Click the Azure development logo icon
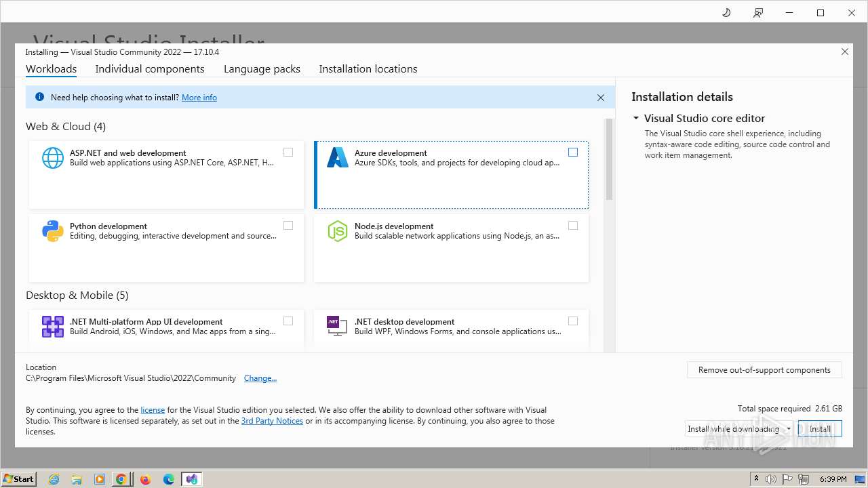Viewport: 868px width, 488px height. (x=338, y=158)
